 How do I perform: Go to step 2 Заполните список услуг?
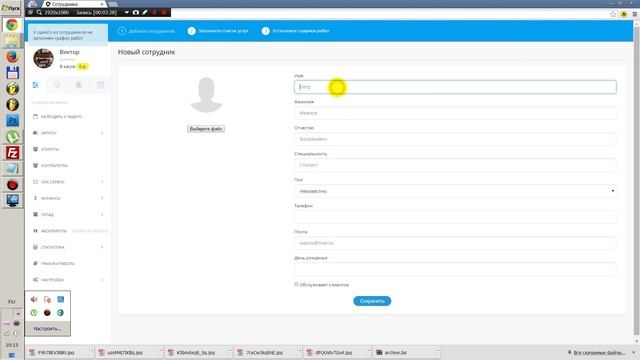click(218, 31)
